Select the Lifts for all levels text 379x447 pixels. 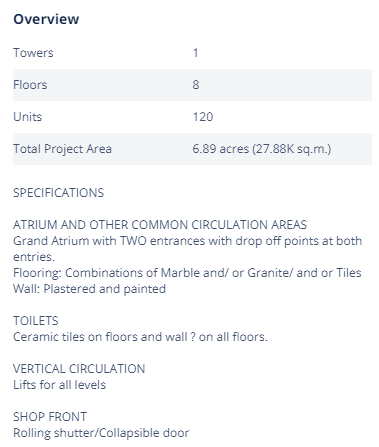(x=59, y=385)
